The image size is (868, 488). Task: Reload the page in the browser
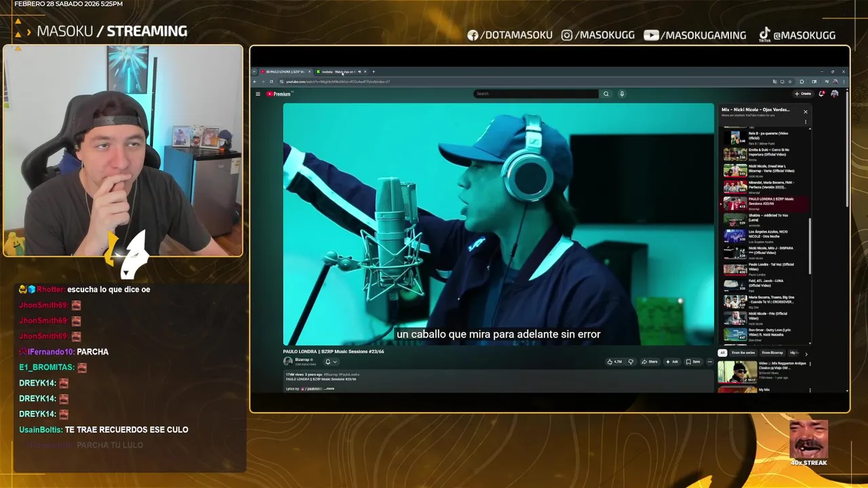pyautogui.click(x=271, y=81)
